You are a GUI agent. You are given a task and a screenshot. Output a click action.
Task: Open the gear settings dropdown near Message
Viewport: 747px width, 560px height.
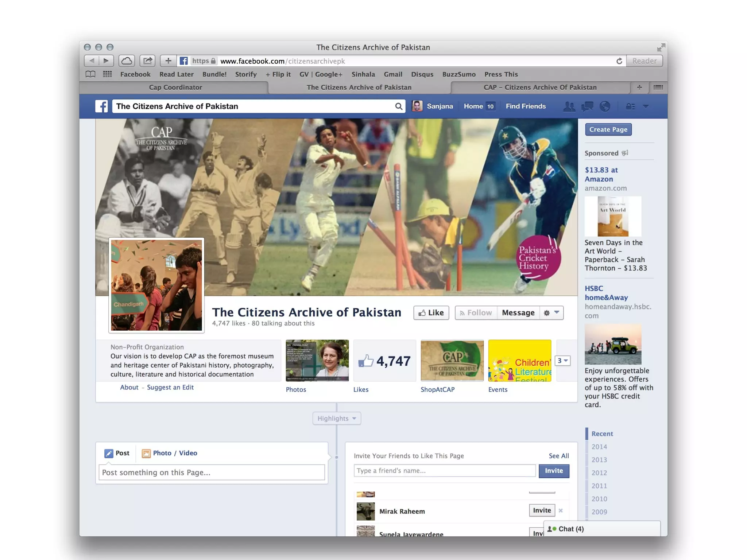(x=551, y=313)
